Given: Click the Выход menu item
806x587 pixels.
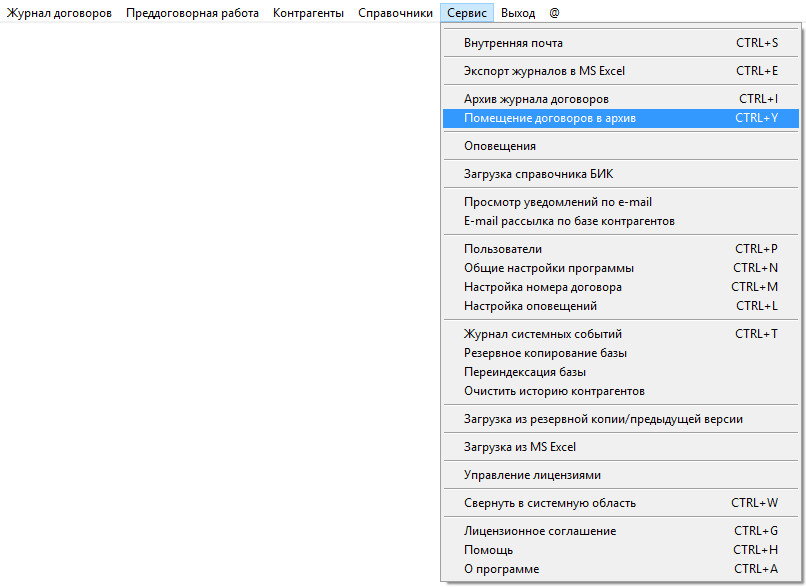Looking at the screenshot, I should pyautogui.click(x=518, y=13).
